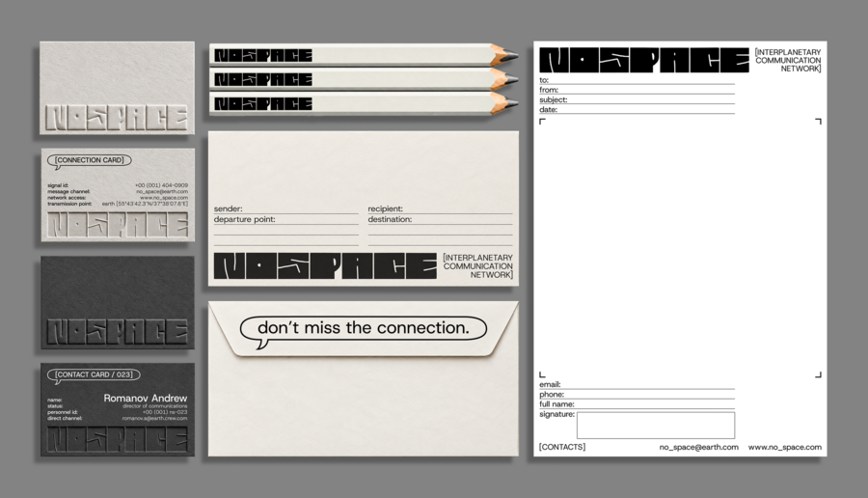868x498 pixels.
Task: Click the 'sender:' line on the envelope
Action: pos(286,208)
